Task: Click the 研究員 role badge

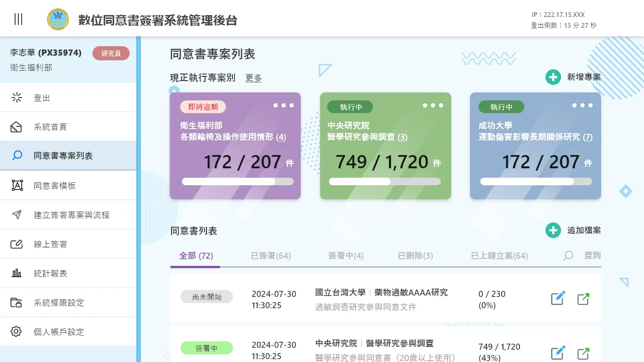Action: click(111, 53)
